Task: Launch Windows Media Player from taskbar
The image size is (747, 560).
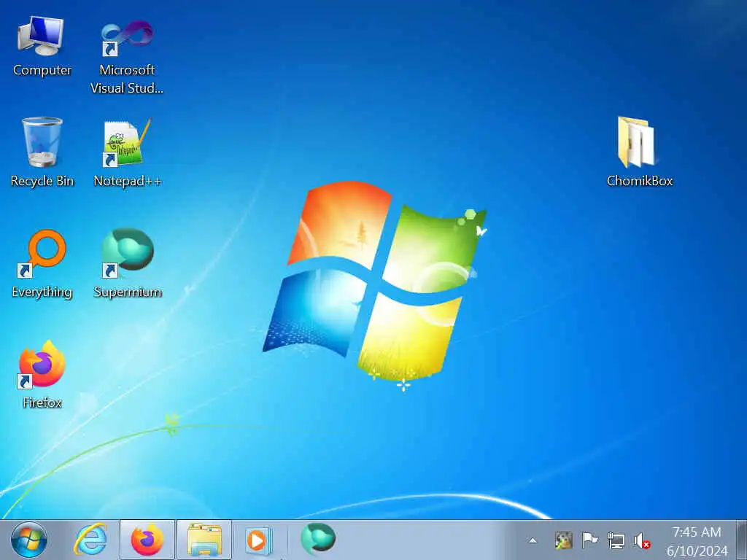Action: point(259,540)
